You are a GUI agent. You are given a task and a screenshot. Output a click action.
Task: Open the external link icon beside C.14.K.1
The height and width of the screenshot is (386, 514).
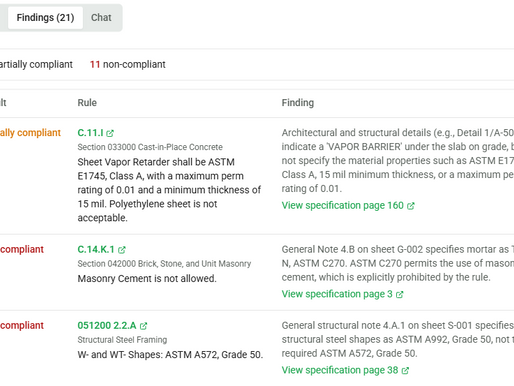click(x=122, y=250)
